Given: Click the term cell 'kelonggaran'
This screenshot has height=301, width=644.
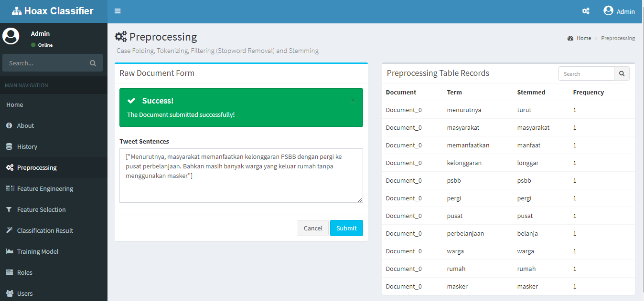Looking at the screenshot, I should [x=464, y=163].
